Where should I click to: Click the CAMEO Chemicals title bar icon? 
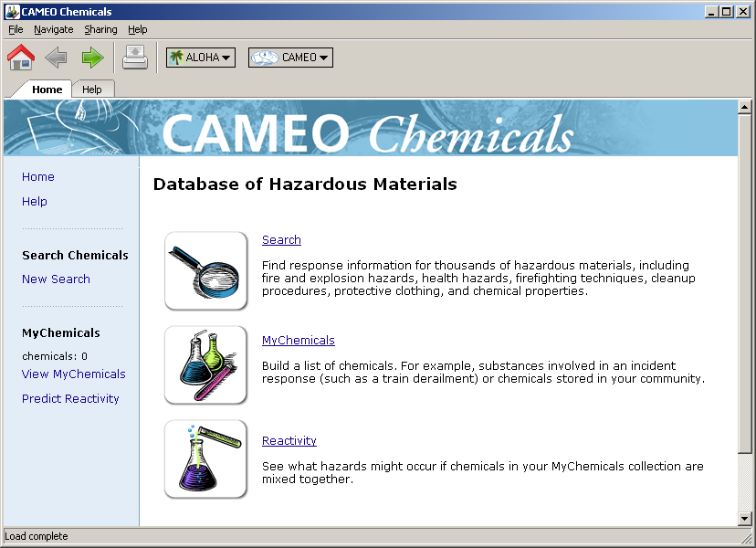tap(12, 12)
